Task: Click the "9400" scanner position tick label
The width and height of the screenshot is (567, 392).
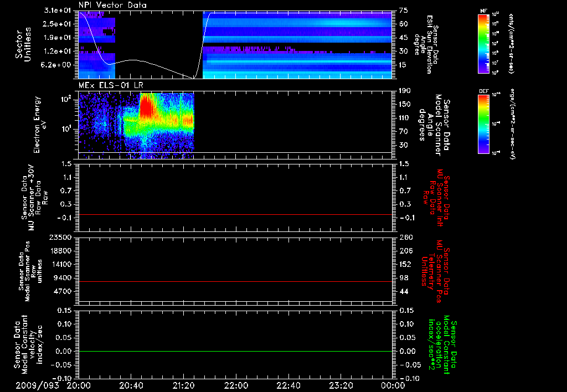Action: (x=63, y=278)
